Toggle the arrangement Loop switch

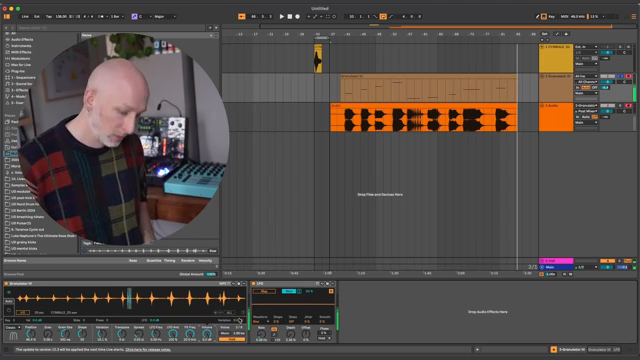pyautogui.click(x=383, y=16)
